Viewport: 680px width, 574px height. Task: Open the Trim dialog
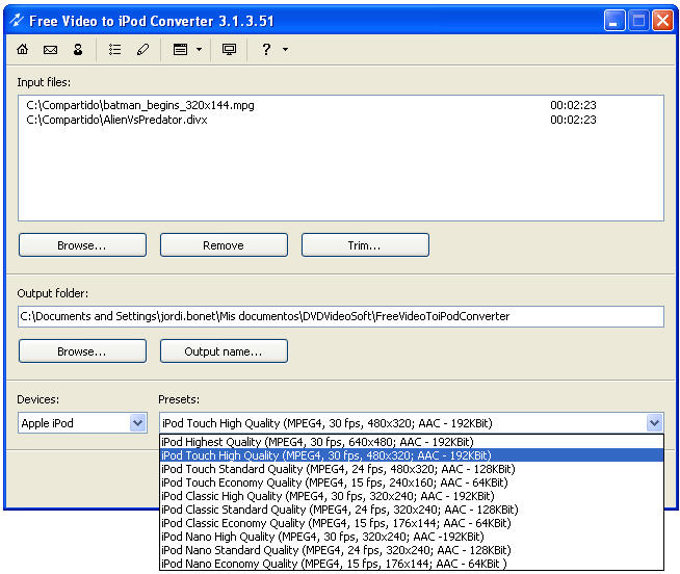coord(365,245)
